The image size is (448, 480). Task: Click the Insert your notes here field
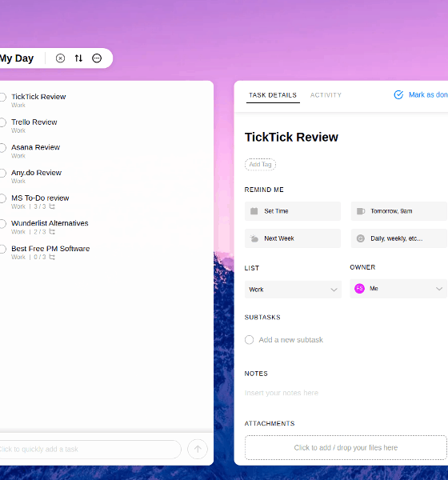(x=282, y=393)
